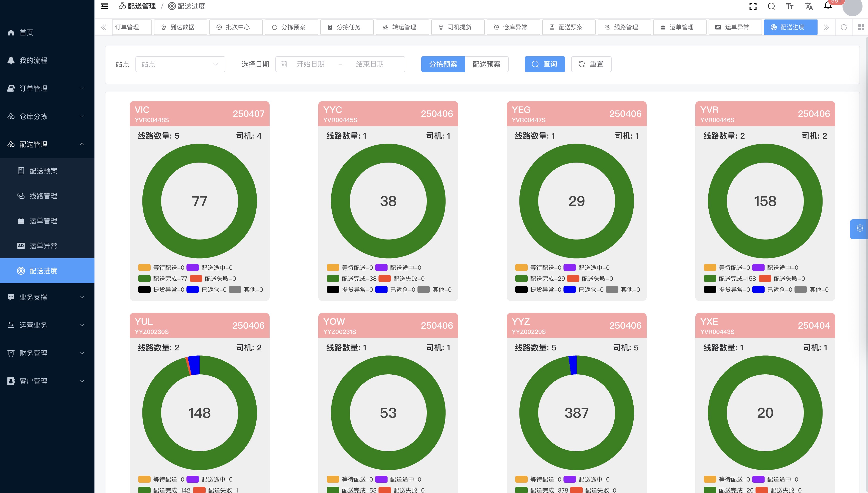The height and width of the screenshot is (493, 868).
Task: Click the 重置 reset button
Action: [x=591, y=64]
